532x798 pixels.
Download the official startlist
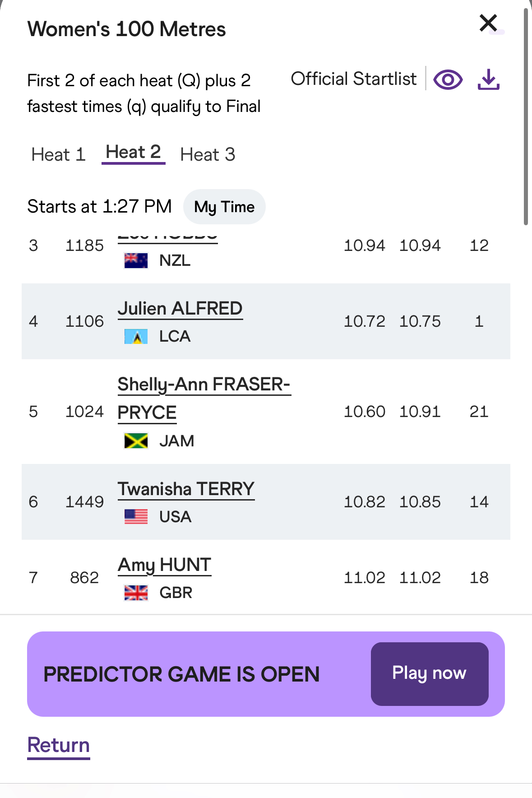(x=488, y=80)
